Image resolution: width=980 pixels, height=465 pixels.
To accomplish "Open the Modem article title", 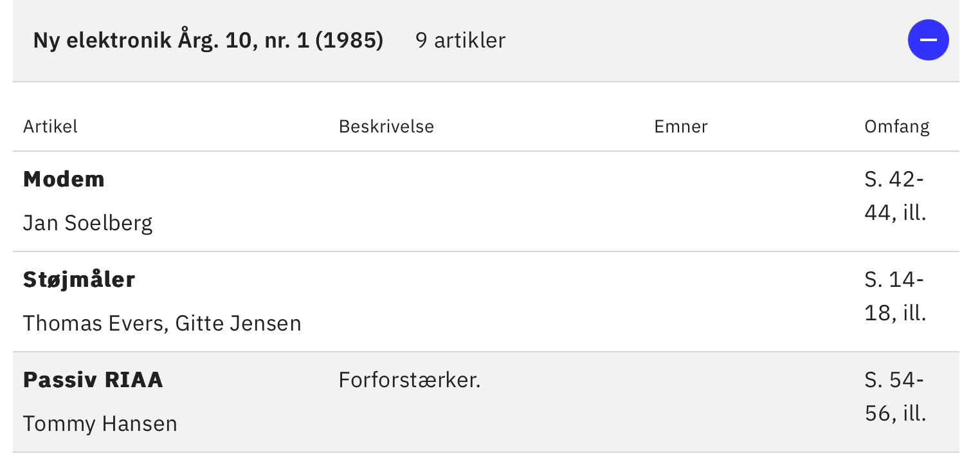I will pos(64,179).
